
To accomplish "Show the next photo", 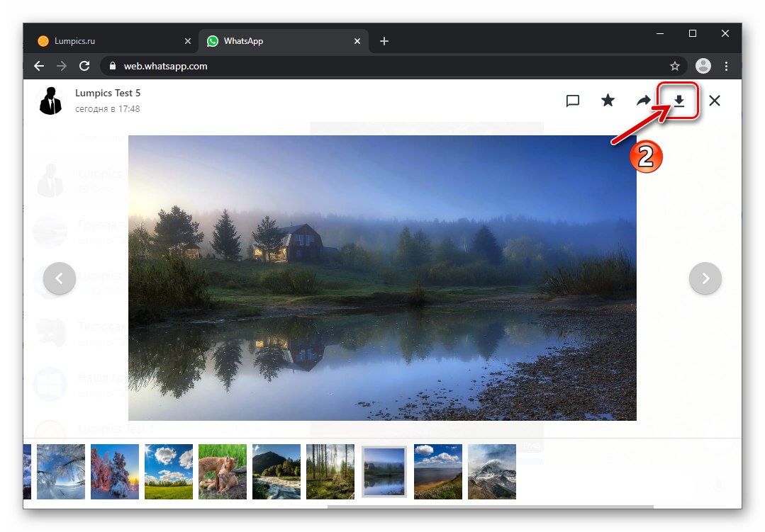I will [705, 278].
